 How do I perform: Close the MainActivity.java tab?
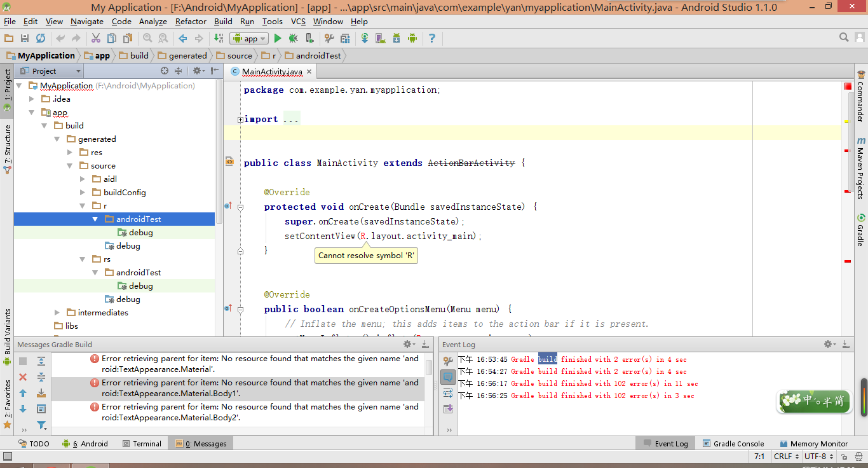(309, 72)
